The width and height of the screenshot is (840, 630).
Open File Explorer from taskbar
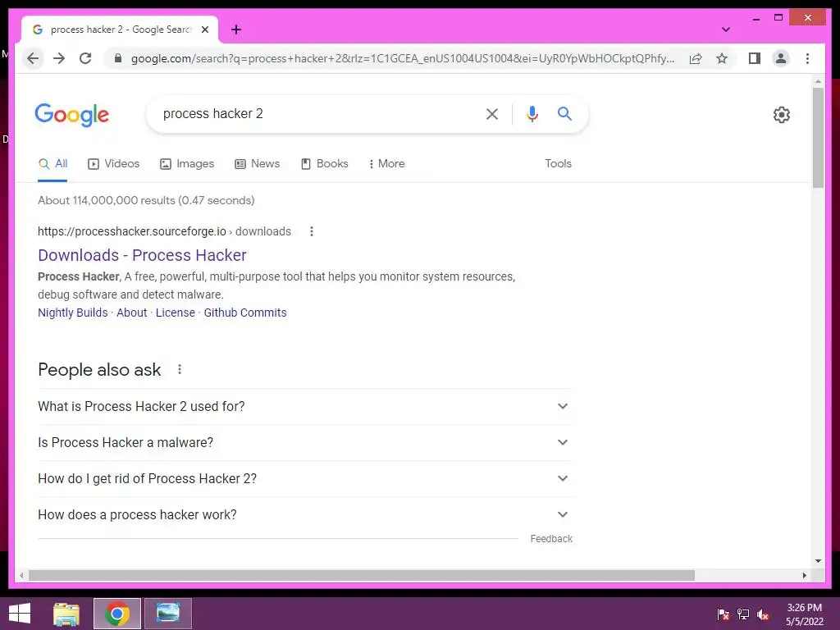click(x=66, y=614)
